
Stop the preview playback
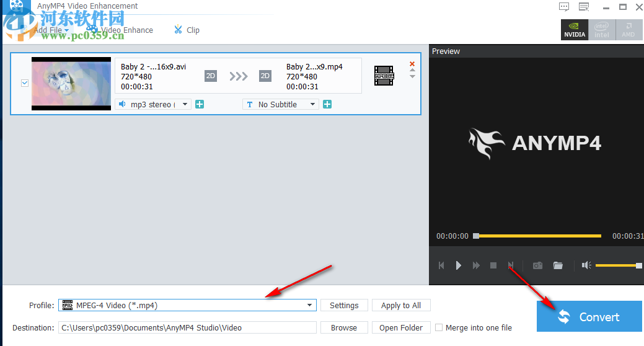tap(493, 265)
